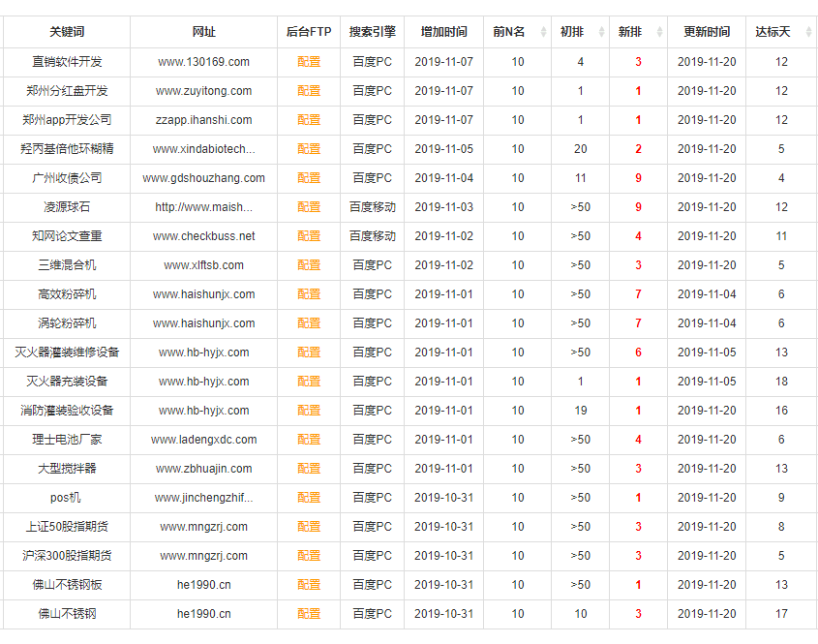Open 配置 for 大型搅拌器 row
This screenshot has height=644, width=818.
coord(309,469)
